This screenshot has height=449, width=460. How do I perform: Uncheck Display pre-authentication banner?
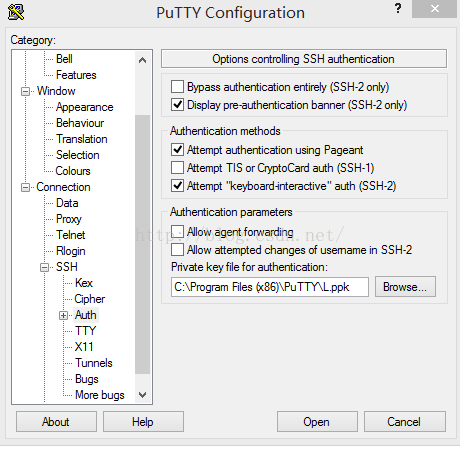[x=177, y=105]
